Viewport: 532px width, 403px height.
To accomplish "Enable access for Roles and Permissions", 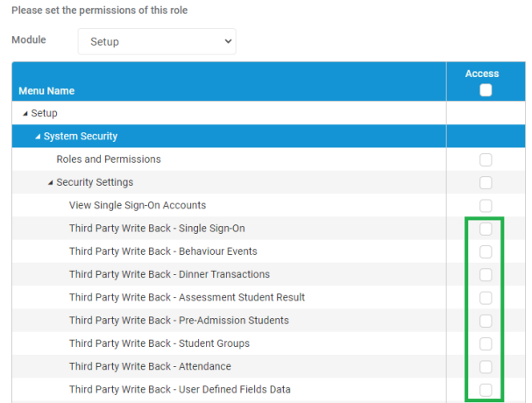I will (486, 159).
